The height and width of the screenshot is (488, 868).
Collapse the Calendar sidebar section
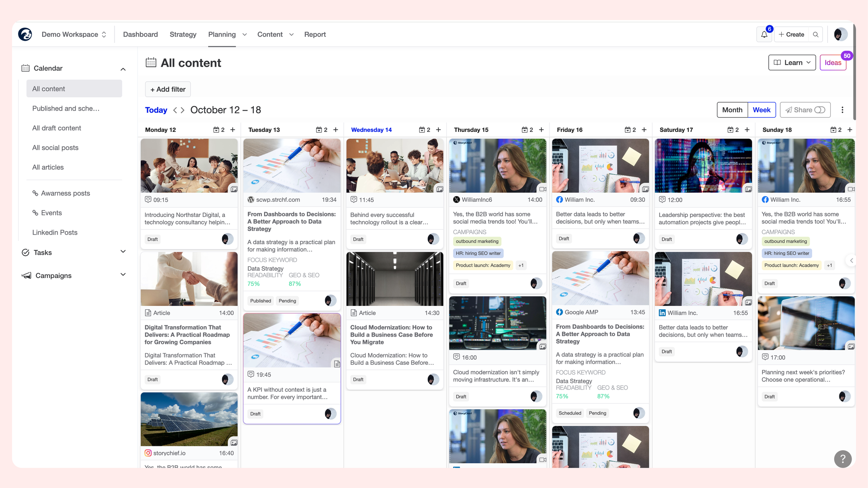(x=123, y=69)
